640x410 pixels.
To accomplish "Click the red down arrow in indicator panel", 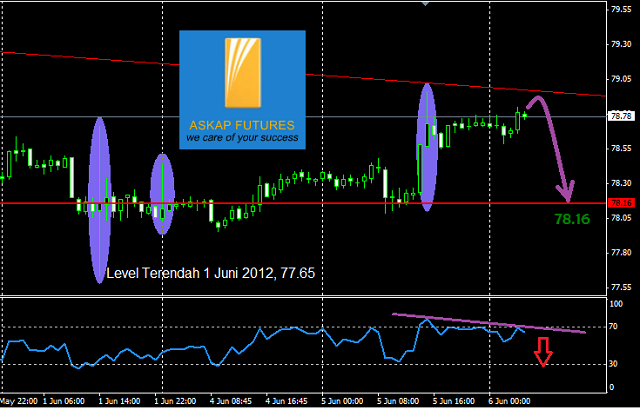I will pos(543,352).
